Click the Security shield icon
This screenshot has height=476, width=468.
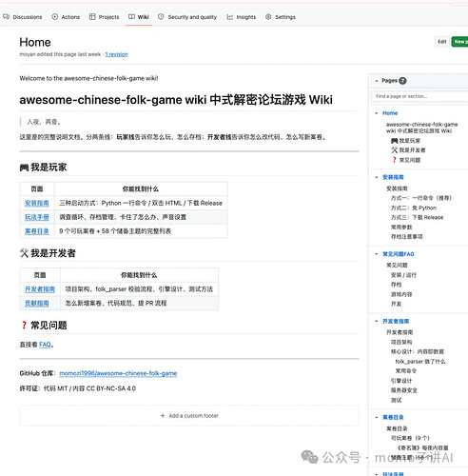pyautogui.click(x=161, y=17)
